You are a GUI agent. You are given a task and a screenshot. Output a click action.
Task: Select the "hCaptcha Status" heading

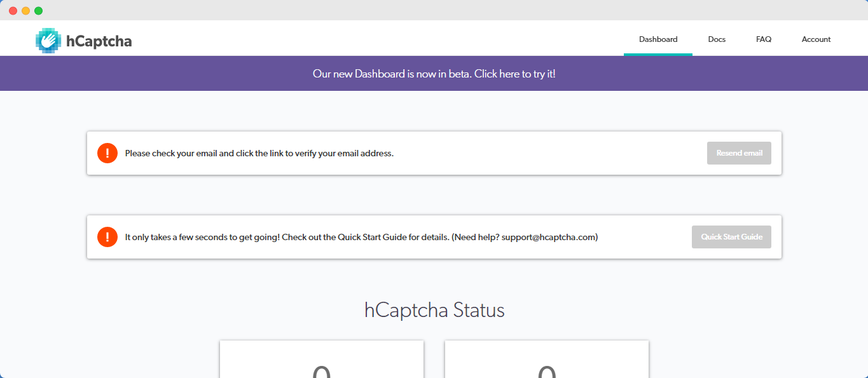point(434,310)
